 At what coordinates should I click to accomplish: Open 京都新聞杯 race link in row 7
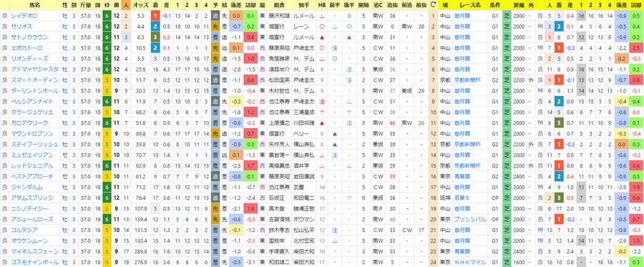[x=467, y=79]
